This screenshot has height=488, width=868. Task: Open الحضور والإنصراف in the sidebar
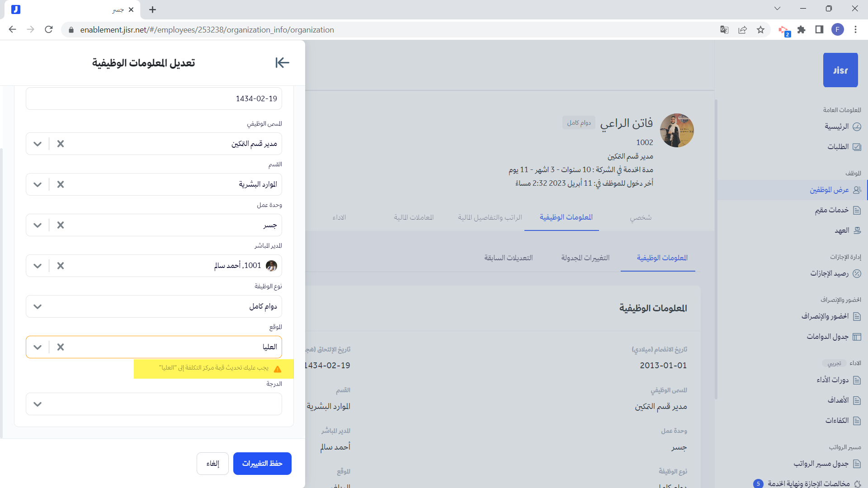825,316
